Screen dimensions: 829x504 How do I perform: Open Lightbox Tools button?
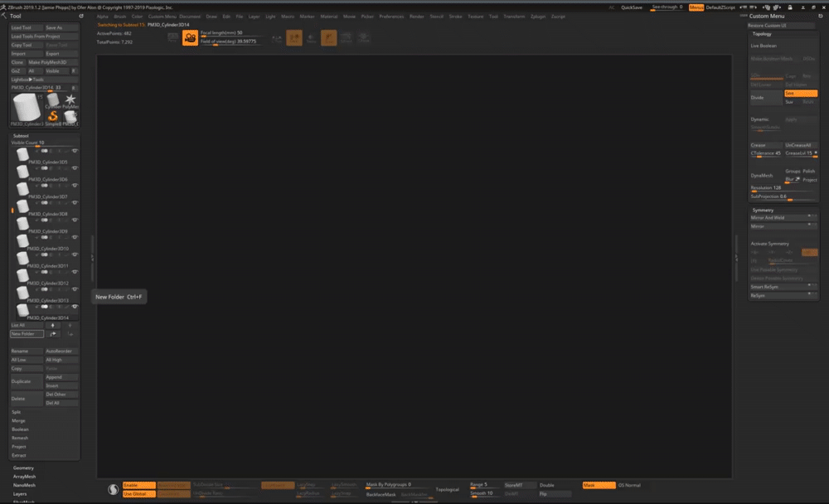coord(45,80)
